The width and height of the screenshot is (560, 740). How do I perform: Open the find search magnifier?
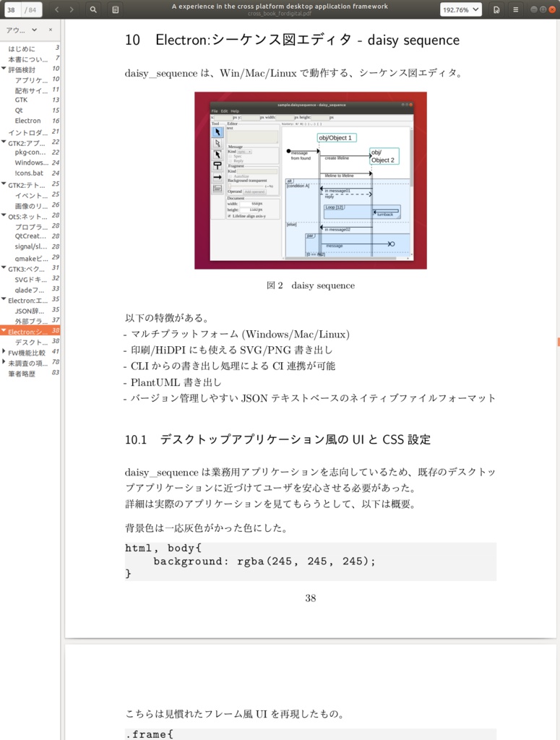[x=93, y=9]
